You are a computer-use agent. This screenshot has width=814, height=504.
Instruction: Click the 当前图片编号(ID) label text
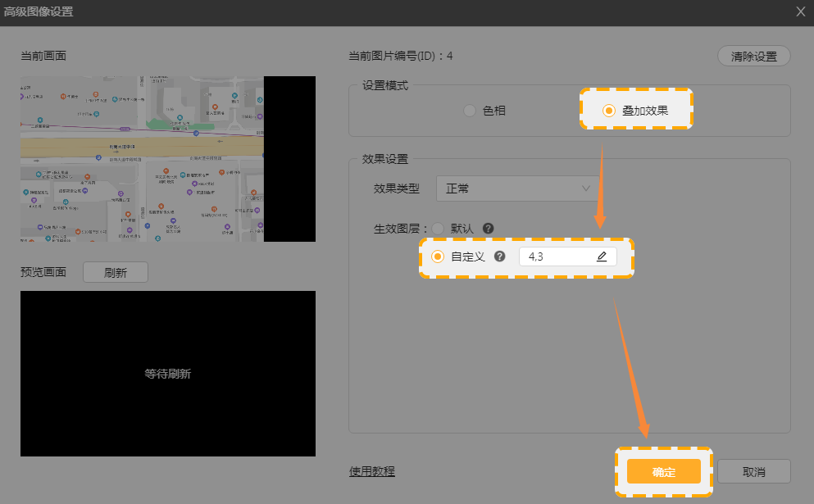pyautogui.click(x=401, y=57)
